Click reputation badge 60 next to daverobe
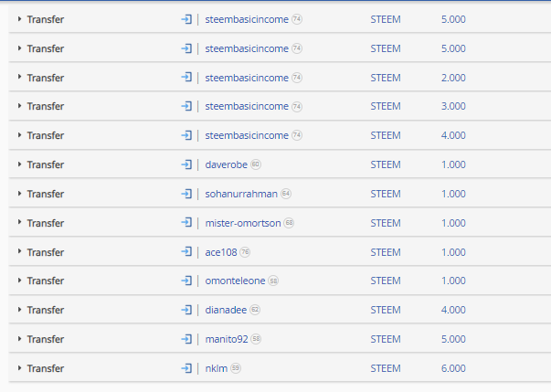The image size is (551, 392). click(256, 164)
